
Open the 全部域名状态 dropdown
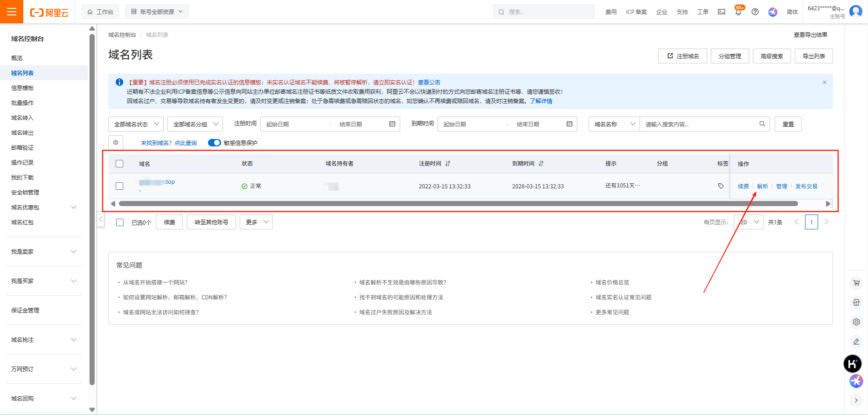[x=136, y=124]
